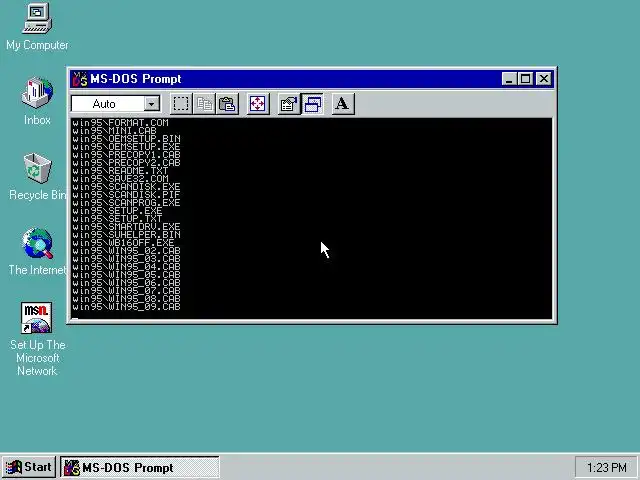The width and height of the screenshot is (640, 480).
Task: Click the win95\WIN95_04.CAB line
Action: coord(127,267)
